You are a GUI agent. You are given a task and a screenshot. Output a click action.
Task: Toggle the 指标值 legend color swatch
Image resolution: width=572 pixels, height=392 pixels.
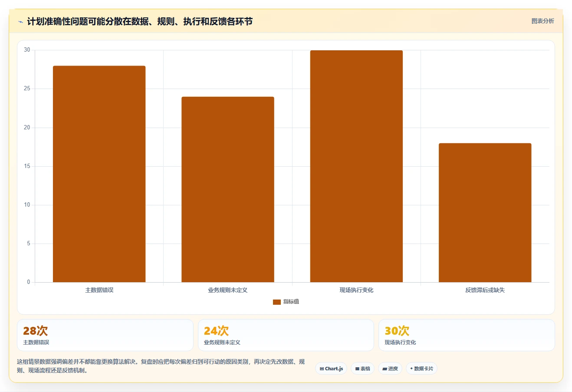click(x=277, y=302)
